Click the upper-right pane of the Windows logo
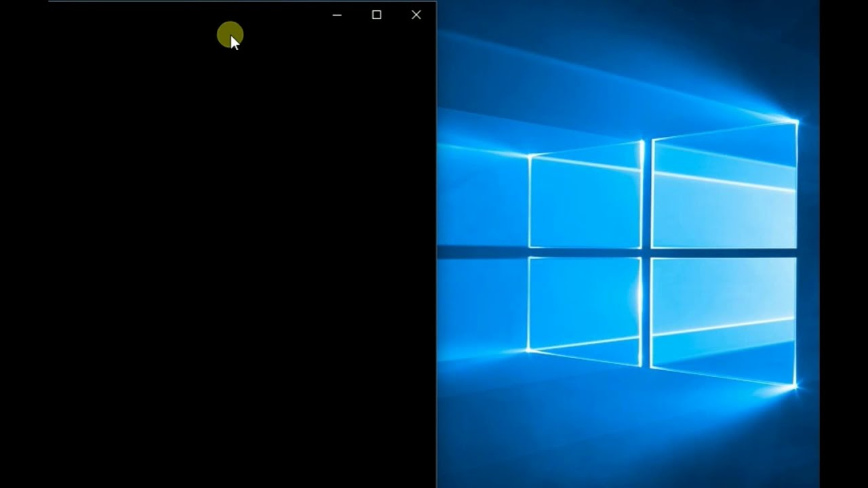868x488 pixels. [x=724, y=190]
